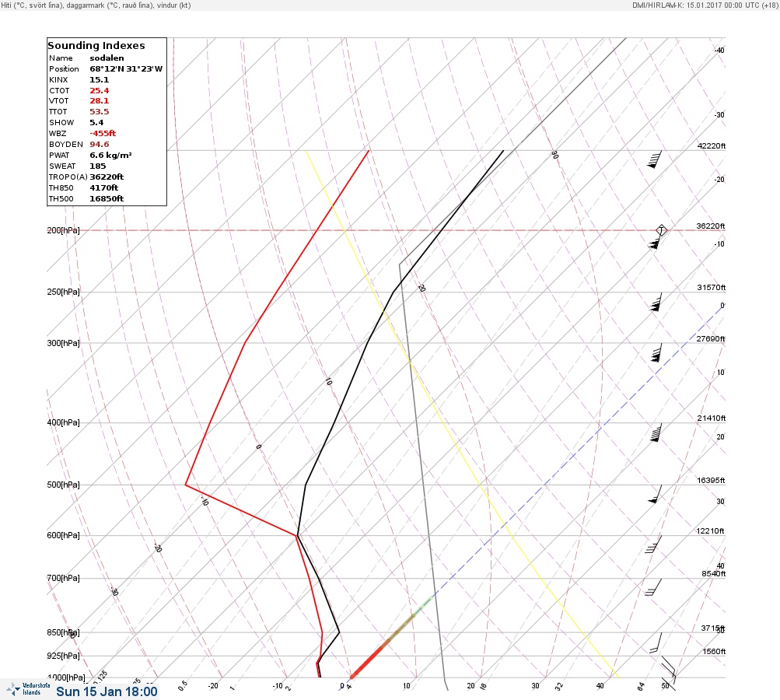Screen dimensions: 780x700
Task: Click the 250[hPa] pressure label
Action: (63, 292)
